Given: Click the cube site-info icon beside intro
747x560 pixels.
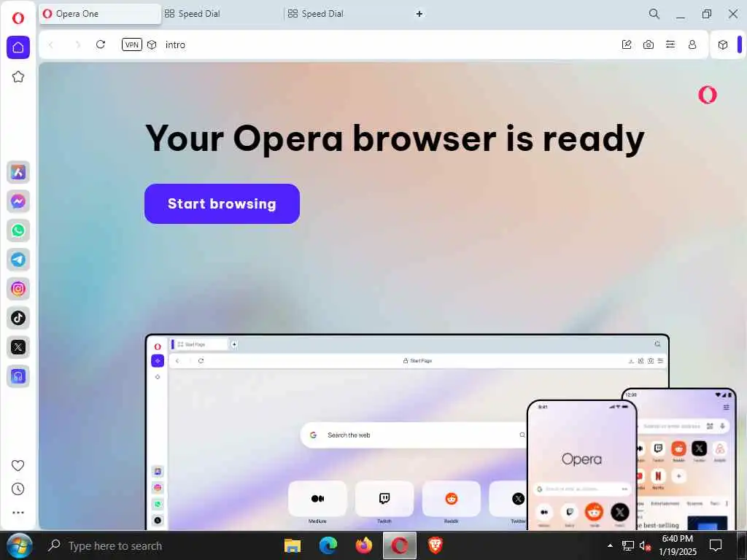Looking at the screenshot, I should pos(152,44).
